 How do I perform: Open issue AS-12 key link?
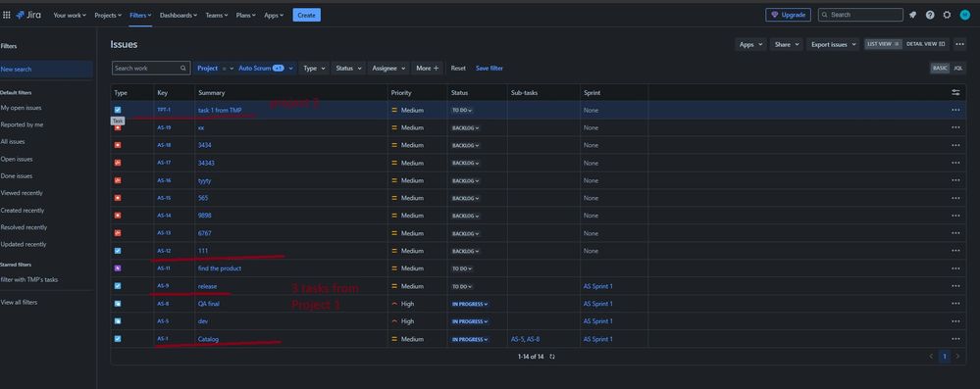pos(164,251)
